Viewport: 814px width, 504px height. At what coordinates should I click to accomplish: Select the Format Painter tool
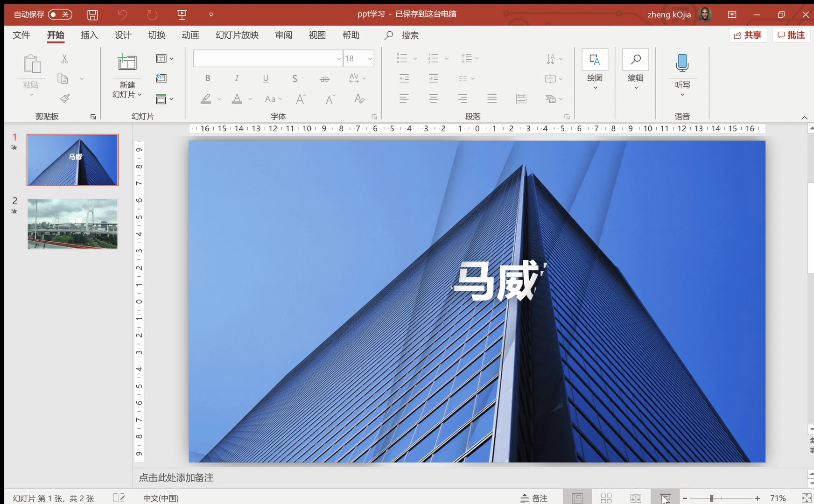(64, 98)
